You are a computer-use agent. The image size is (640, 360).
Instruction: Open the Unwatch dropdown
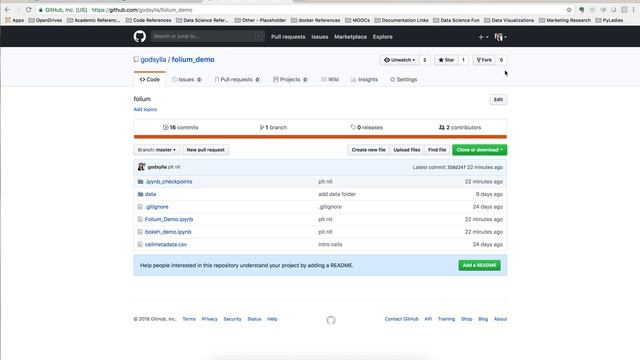tap(400, 60)
